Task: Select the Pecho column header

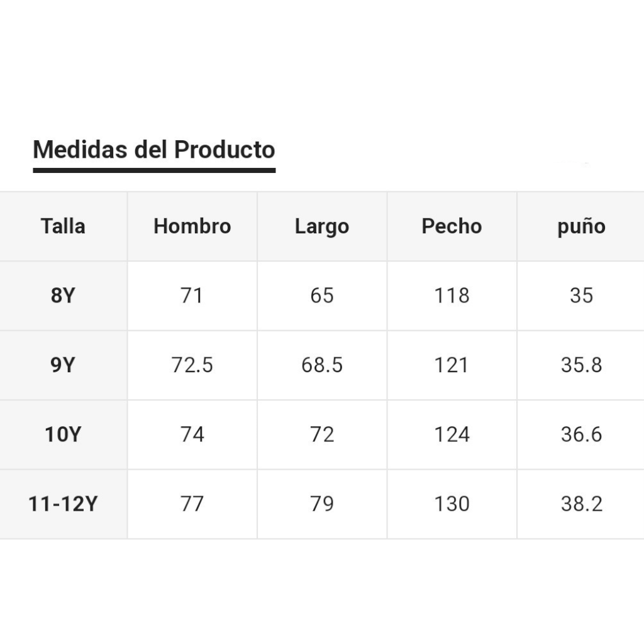Action: [452, 226]
